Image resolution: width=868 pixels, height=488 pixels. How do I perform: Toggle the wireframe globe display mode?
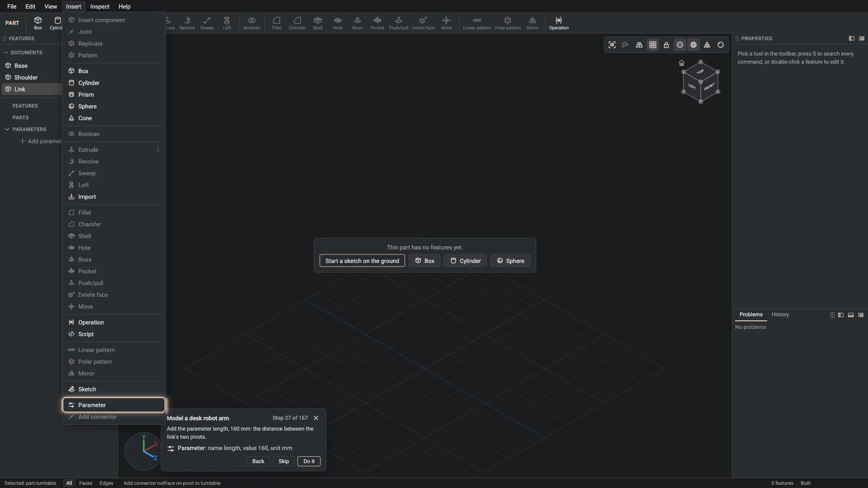tap(693, 45)
